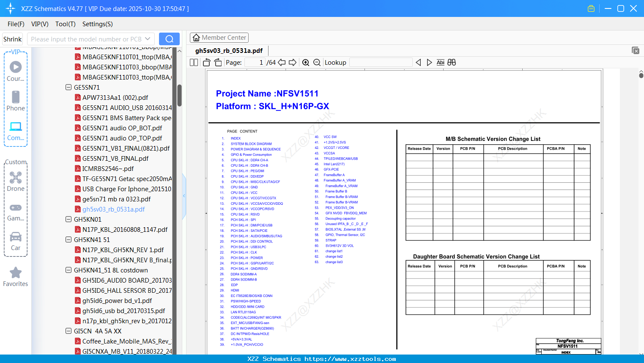644x363 pixels.
Task: Toggle the two-page split view icon
Action: click(194, 63)
